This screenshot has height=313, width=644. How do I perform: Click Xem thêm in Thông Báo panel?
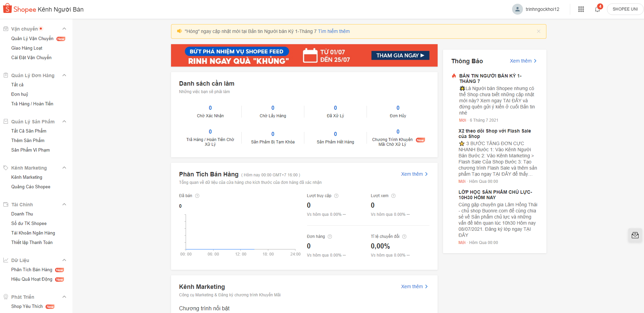[523, 61]
